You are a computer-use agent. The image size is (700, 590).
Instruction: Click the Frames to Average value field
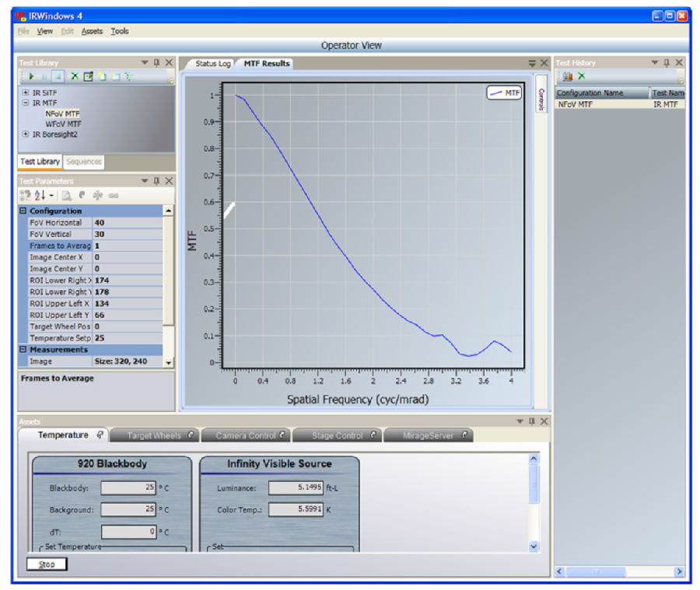[128, 246]
